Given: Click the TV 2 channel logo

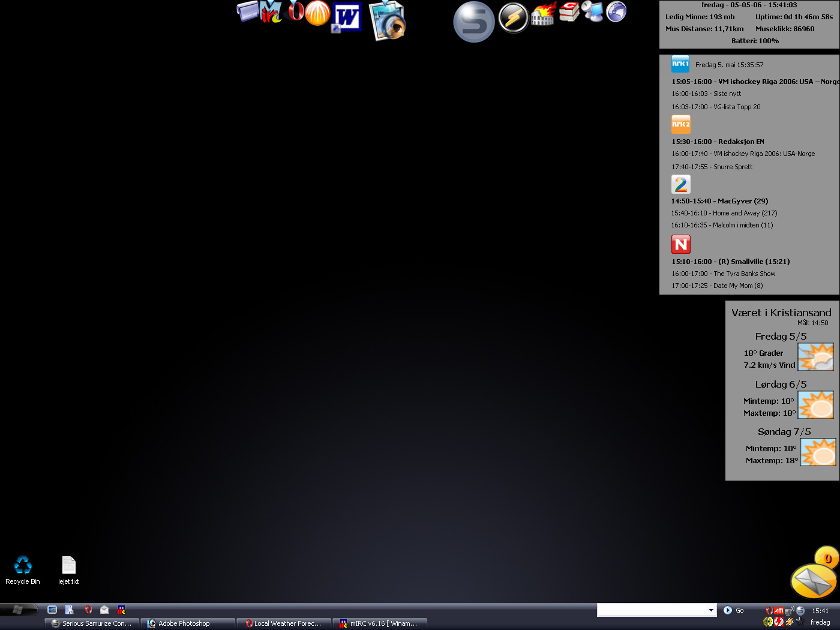Looking at the screenshot, I should pyautogui.click(x=681, y=184).
